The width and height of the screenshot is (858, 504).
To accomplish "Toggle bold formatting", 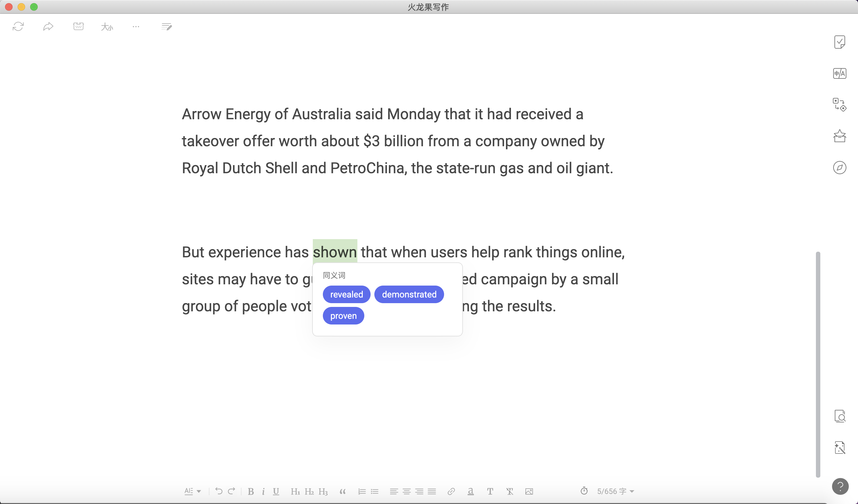I will coord(251,491).
